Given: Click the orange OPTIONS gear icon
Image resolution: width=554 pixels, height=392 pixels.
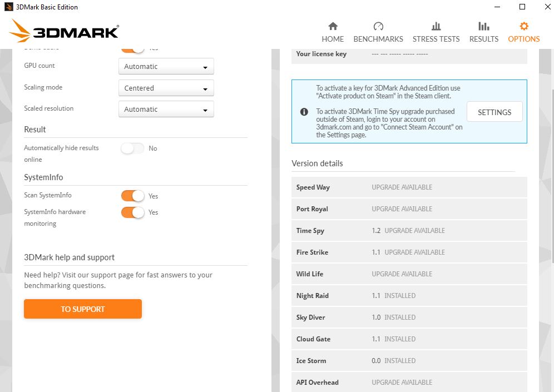Looking at the screenshot, I should [523, 26].
